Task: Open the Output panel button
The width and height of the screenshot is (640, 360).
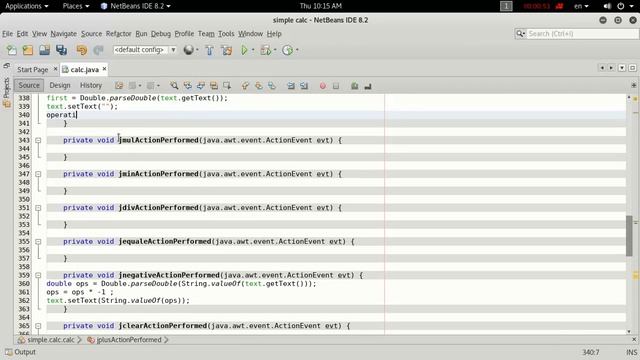Action: [20, 352]
